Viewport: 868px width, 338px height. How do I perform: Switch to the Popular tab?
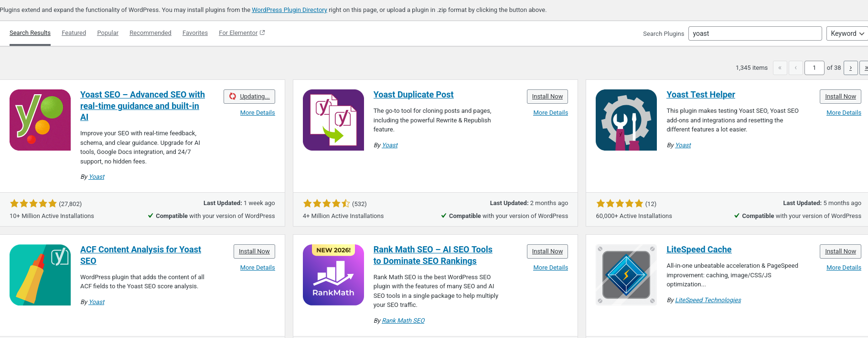point(107,33)
